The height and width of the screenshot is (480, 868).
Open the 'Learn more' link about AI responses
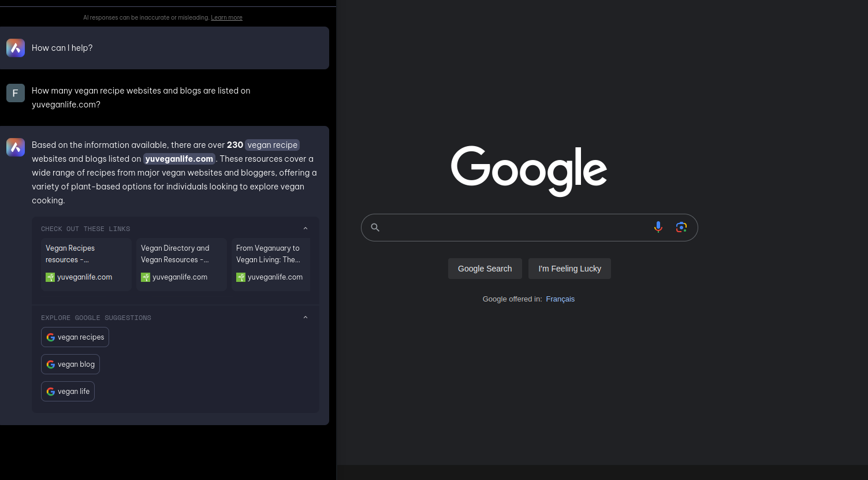226,18
